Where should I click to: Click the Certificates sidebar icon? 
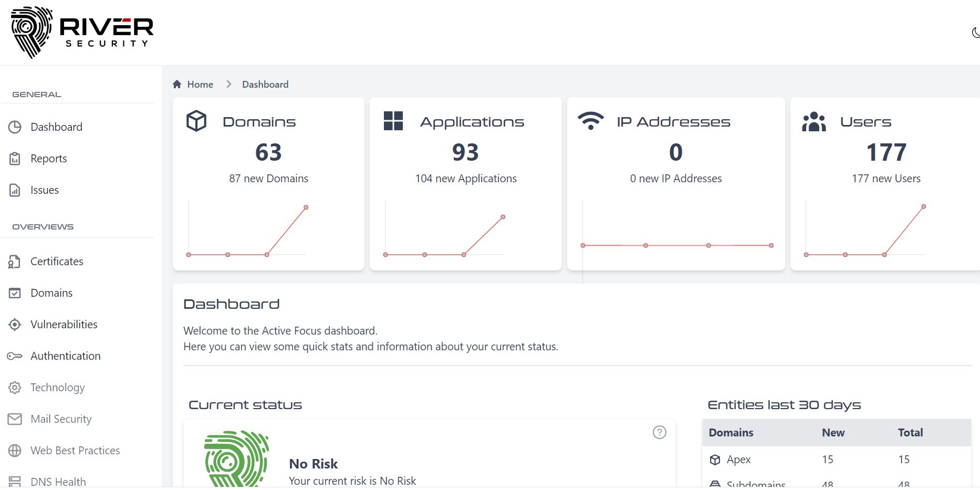[15, 262]
